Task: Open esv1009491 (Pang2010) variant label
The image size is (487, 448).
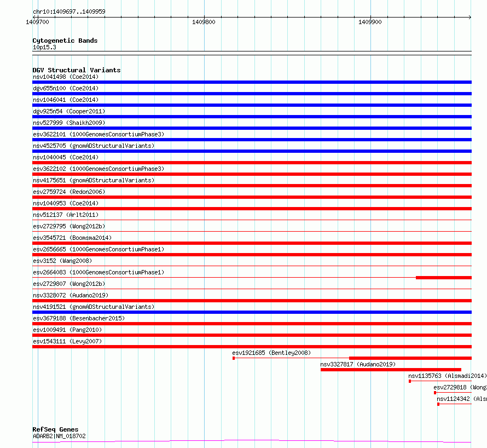Action: click(x=67, y=330)
